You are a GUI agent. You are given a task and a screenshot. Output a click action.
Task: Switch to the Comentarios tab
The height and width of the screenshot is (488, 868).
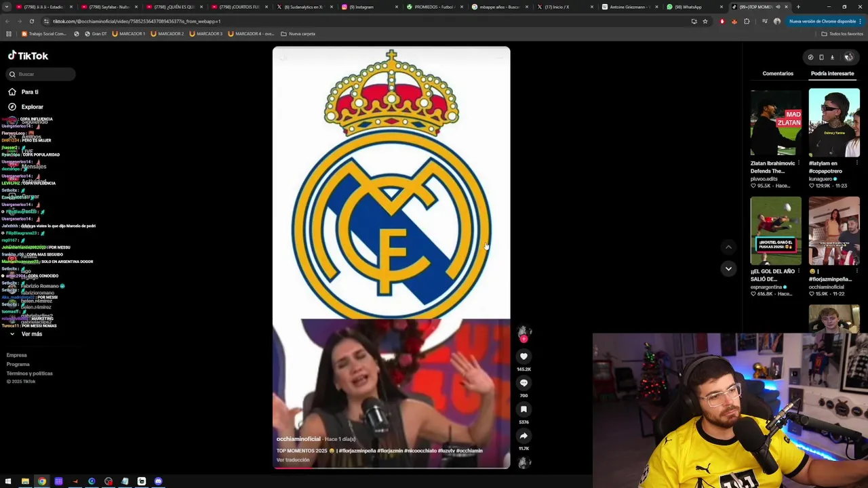(x=778, y=73)
